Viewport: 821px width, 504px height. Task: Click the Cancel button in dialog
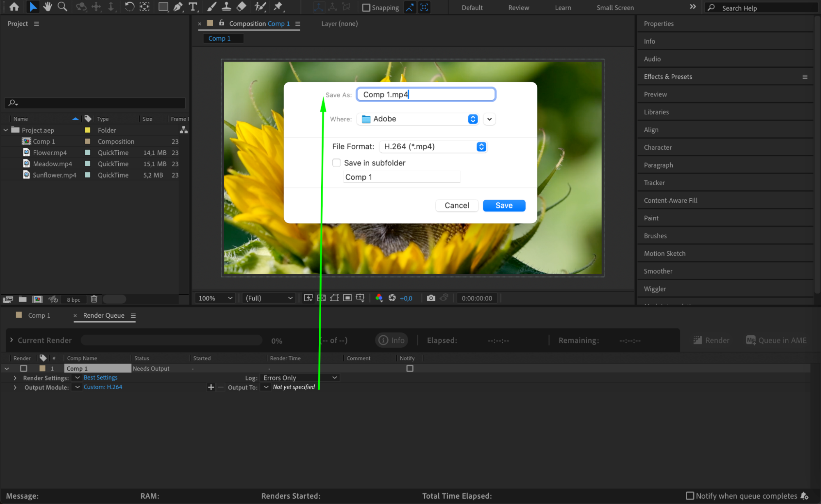tap(456, 206)
